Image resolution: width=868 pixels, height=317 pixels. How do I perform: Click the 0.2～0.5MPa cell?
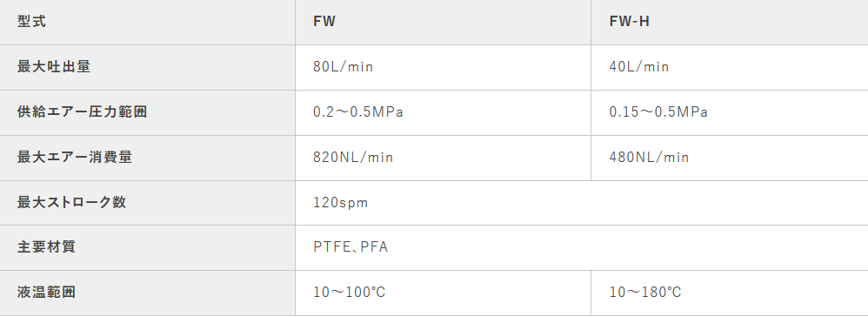(x=443, y=112)
